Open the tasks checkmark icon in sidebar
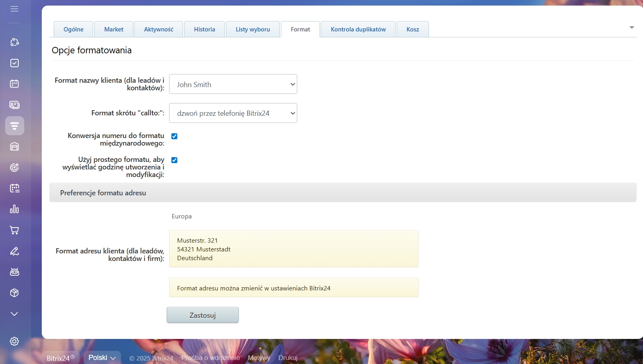 pyautogui.click(x=14, y=63)
